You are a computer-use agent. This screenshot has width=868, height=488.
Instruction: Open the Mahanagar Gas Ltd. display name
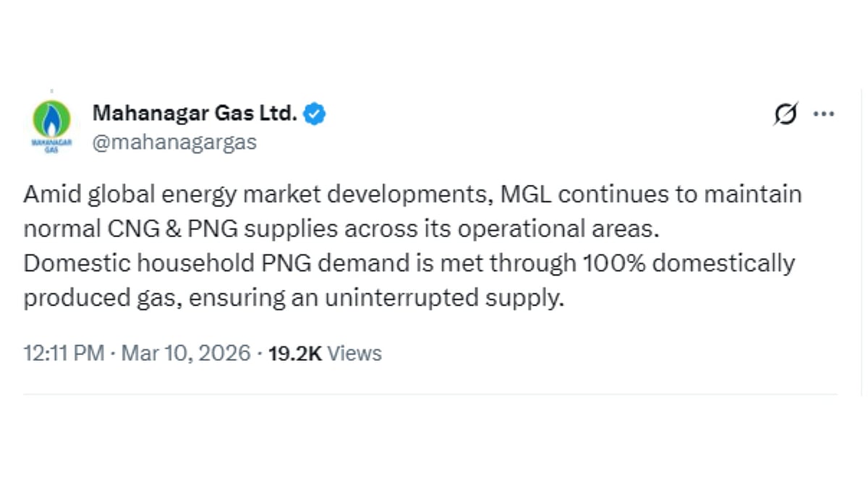[195, 114]
